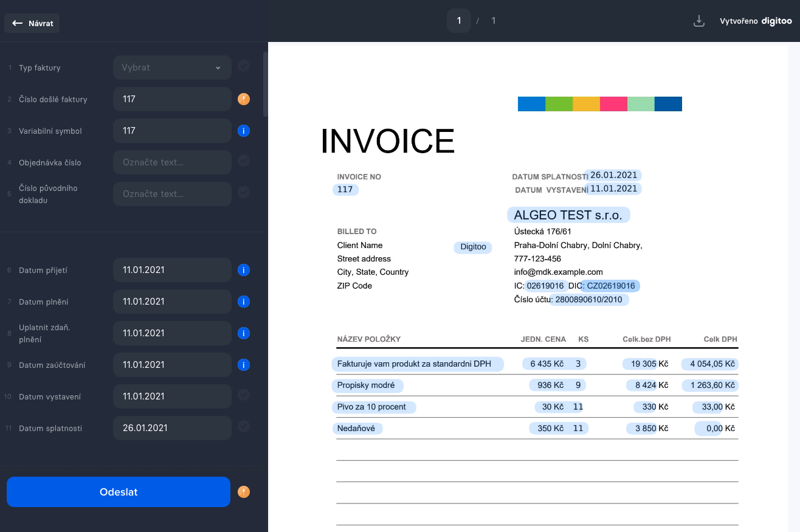Image resolution: width=800 pixels, height=532 pixels.
Task: Toggle checkmark beside Typ faktury
Action: coord(244,66)
